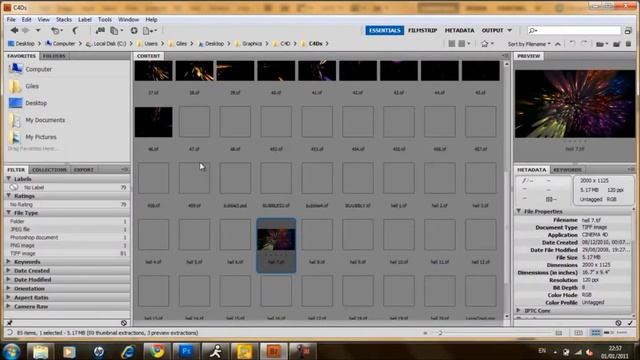Rotate 90 degrees counterclockwise icon

[573, 44]
